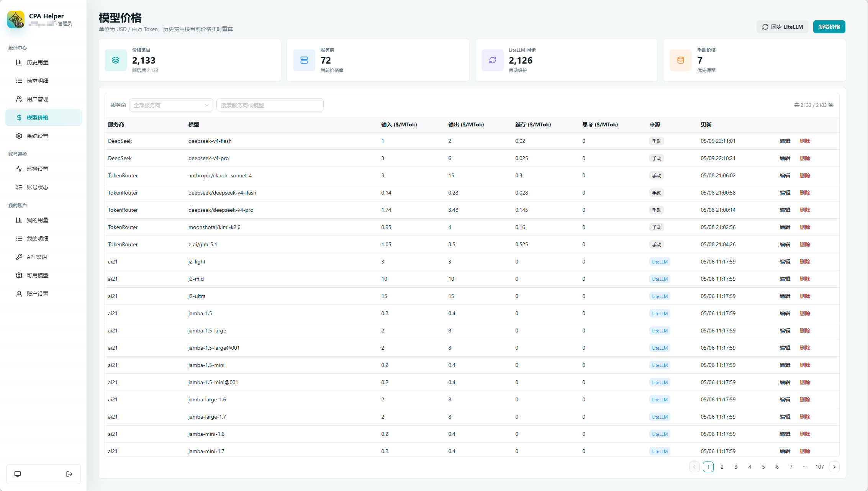Image resolution: width=868 pixels, height=491 pixels.
Task: Click the monitor theme icon
Action: point(18,474)
